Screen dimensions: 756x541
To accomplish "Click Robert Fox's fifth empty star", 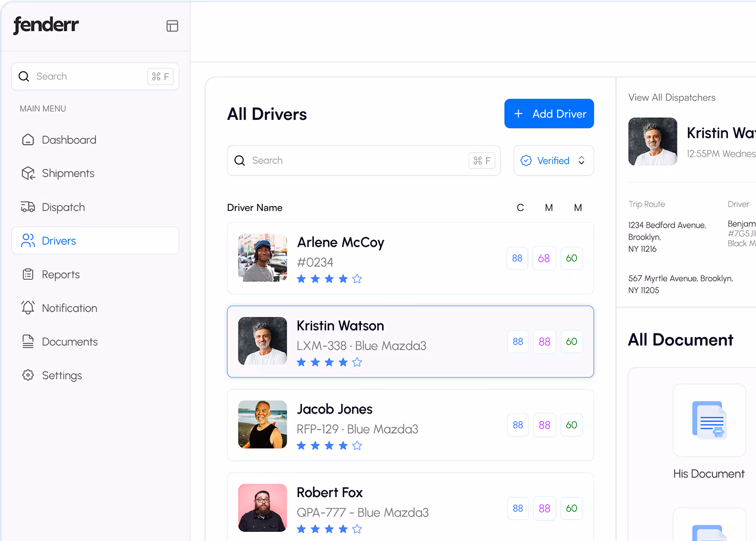I will click(x=357, y=529).
